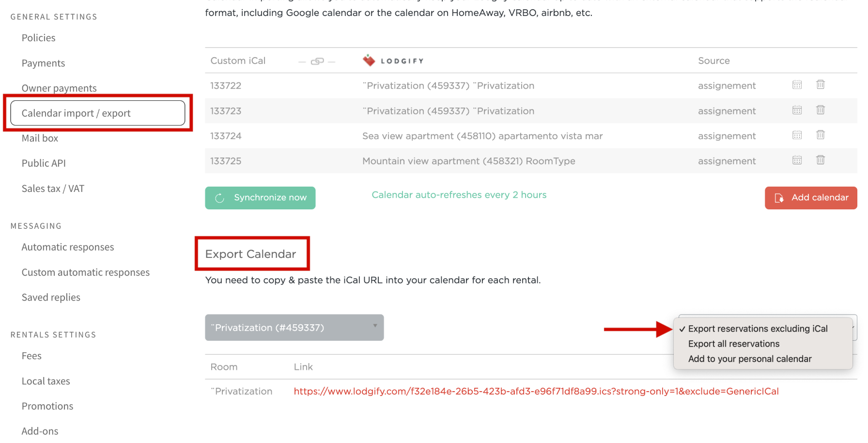Delete Sea view apartment calendar row
The width and height of the screenshot is (868, 443).
click(x=820, y=135)
